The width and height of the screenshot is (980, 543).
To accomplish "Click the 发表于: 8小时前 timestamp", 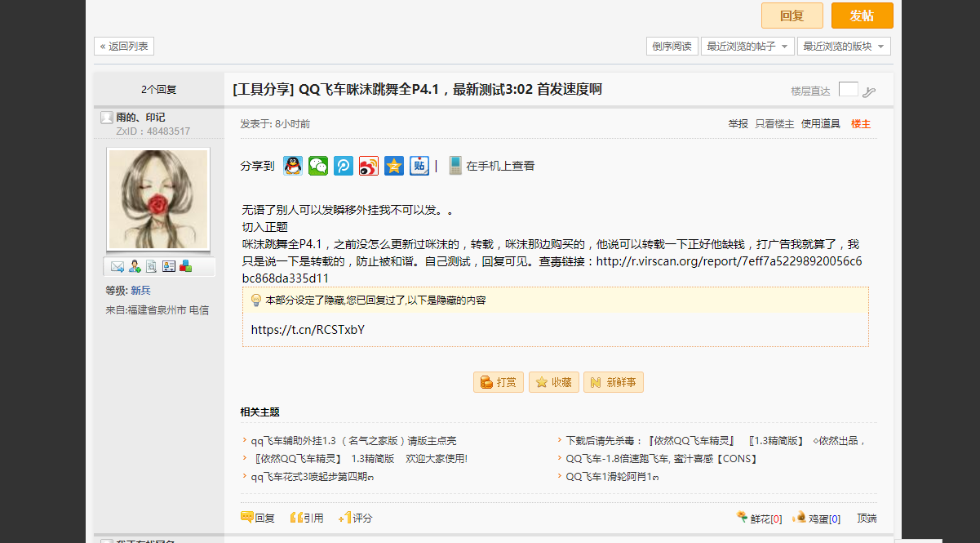I will pos(275,124).
